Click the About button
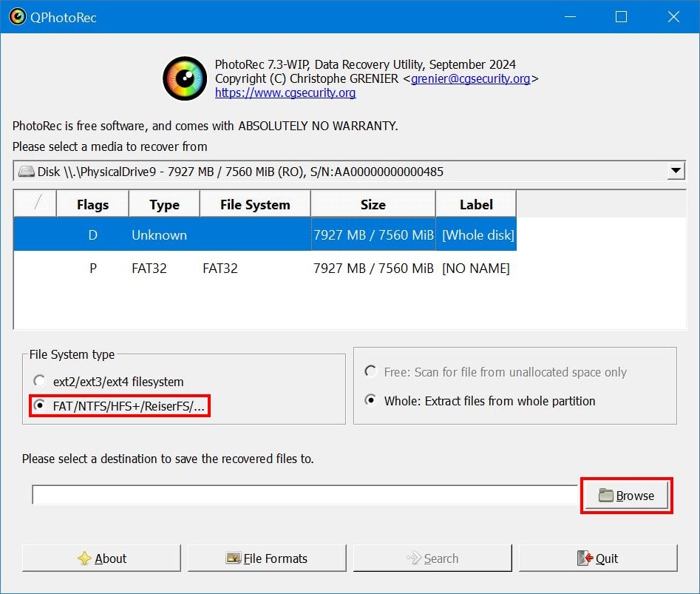 101,558
